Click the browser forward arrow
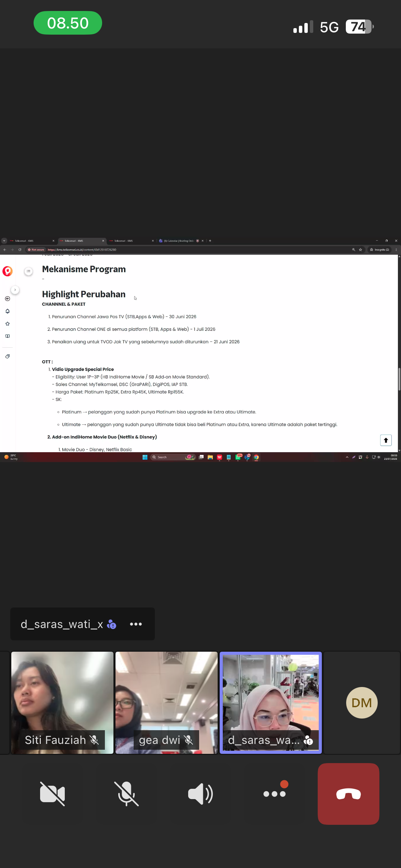The width and height of the screenshot is (401, 868). pyautogui.click(x=12, y=250)
